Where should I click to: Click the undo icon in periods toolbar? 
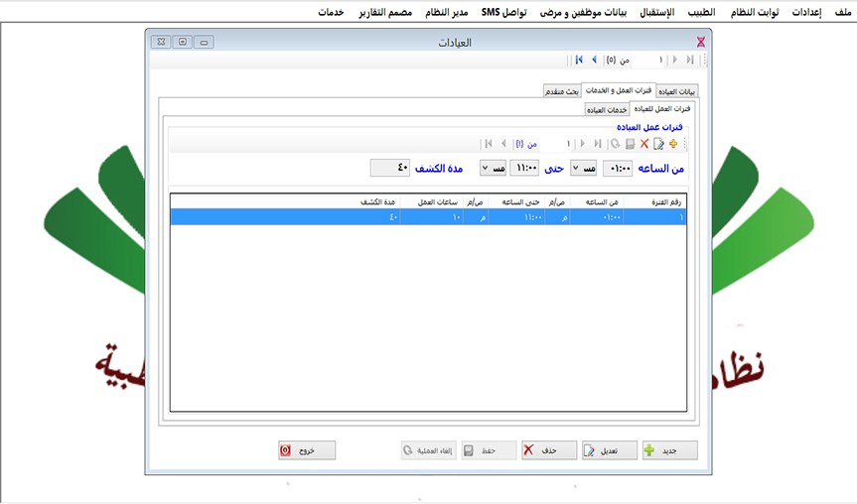(x=616, y=144)
